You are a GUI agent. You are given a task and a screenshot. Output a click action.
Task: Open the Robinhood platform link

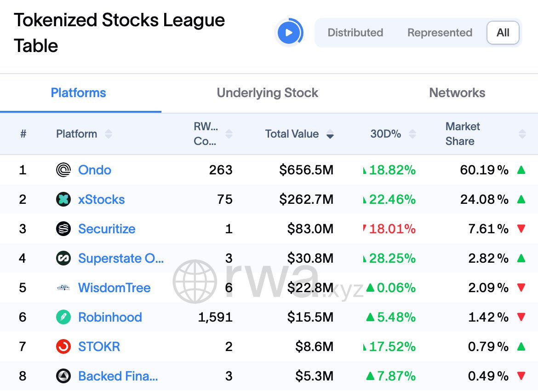(x=110, y=317)
